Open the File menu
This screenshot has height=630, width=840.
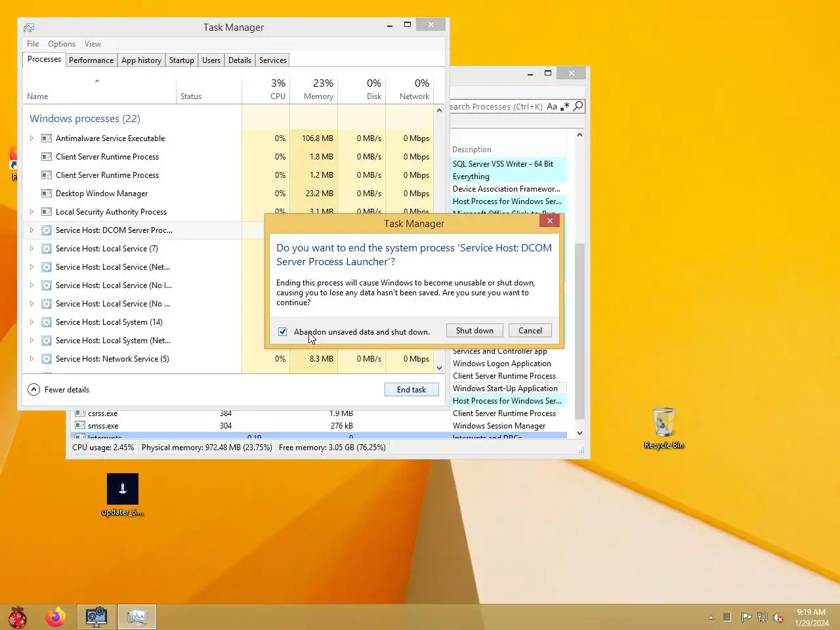(x=33, y=44)
